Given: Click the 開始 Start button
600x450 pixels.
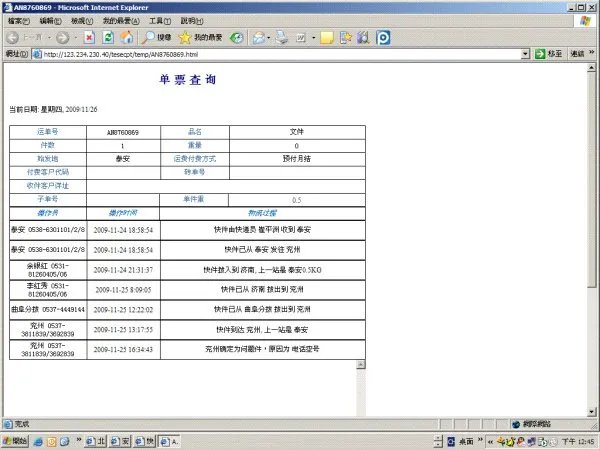Looking at the screenshot, I should pyautogui.click(x=15, y=441).
